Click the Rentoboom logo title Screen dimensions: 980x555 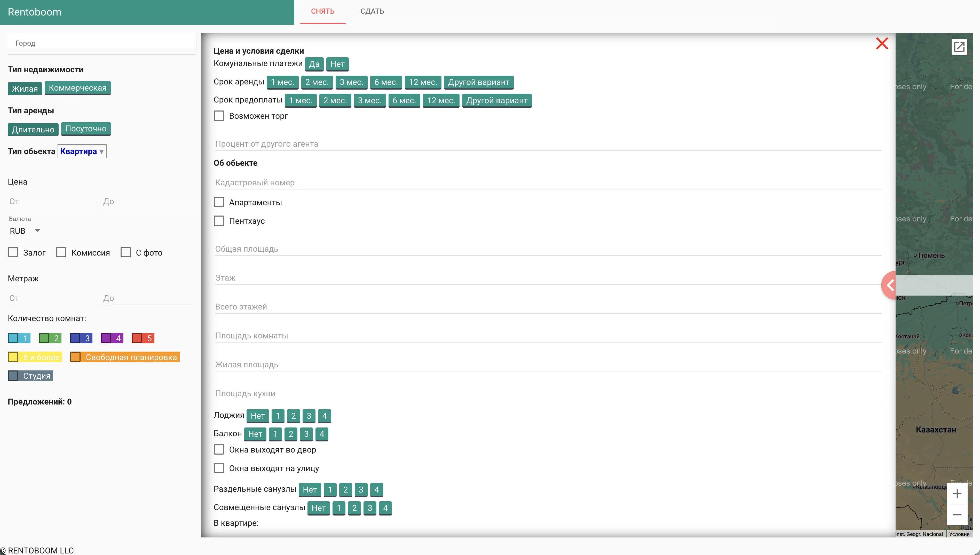[x=34, y=12]
